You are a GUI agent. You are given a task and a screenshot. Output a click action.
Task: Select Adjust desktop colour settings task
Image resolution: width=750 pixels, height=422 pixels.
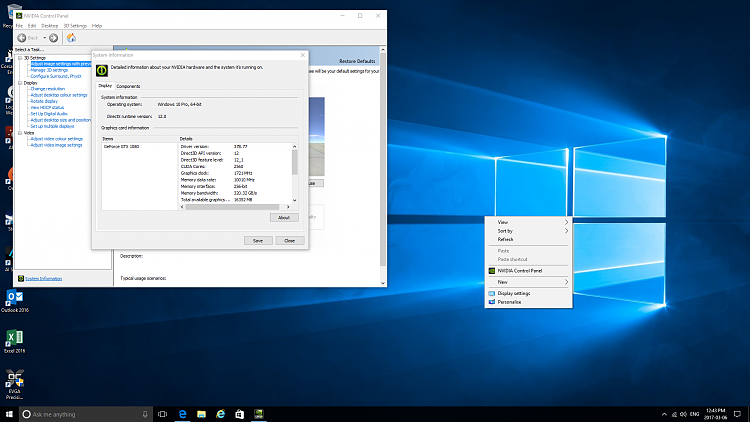59,95
